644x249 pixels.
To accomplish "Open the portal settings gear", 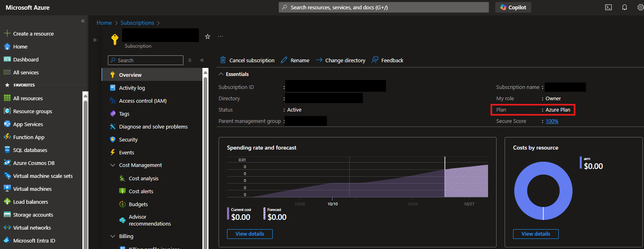I will (x=640, y=7).
